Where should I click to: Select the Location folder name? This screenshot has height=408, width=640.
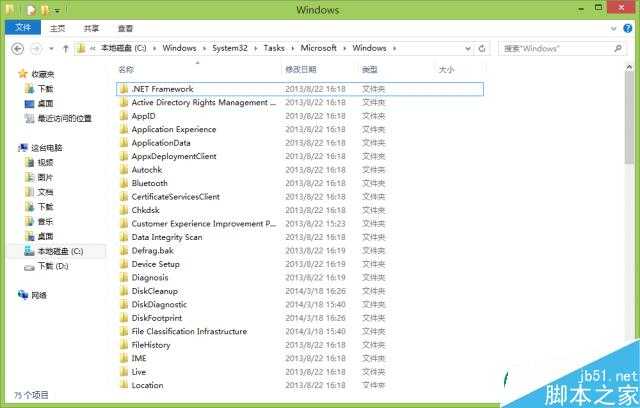[147, 385]
